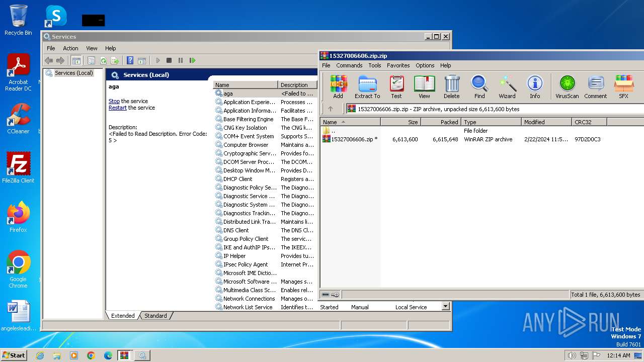Image resolution: width=644 pixels, height=362 pixels.
Task: Open the Find tool in WinRAR
Action: 479,87
